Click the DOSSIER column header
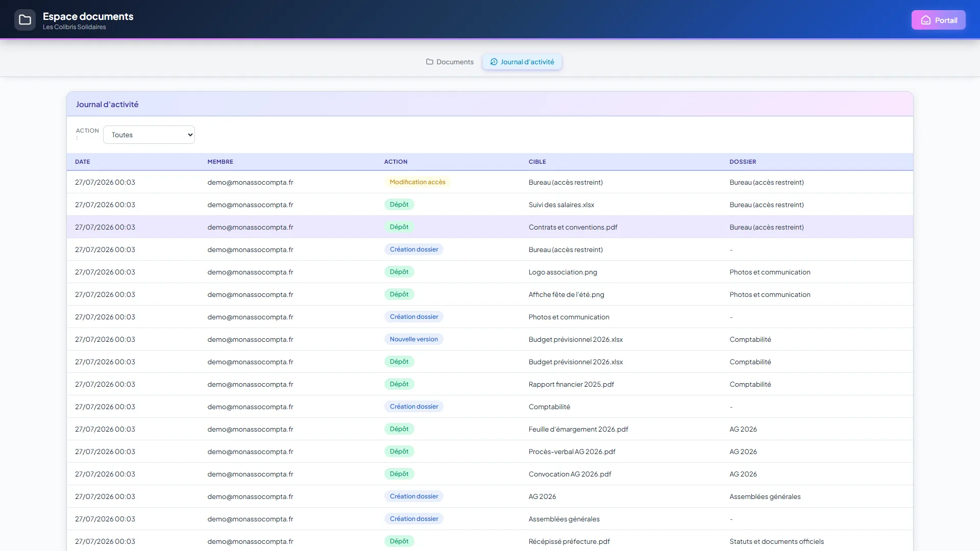980x551 pixels. pyautogui.click(x=743, y=162)
